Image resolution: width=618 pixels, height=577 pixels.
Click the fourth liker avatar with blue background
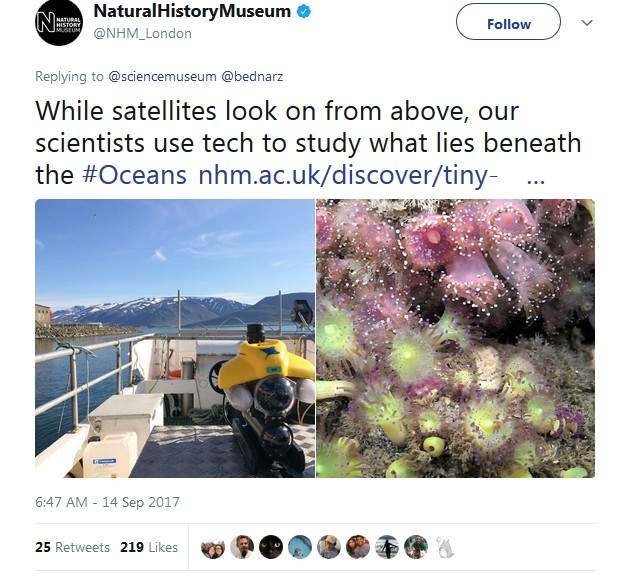(x=299, y=547)
